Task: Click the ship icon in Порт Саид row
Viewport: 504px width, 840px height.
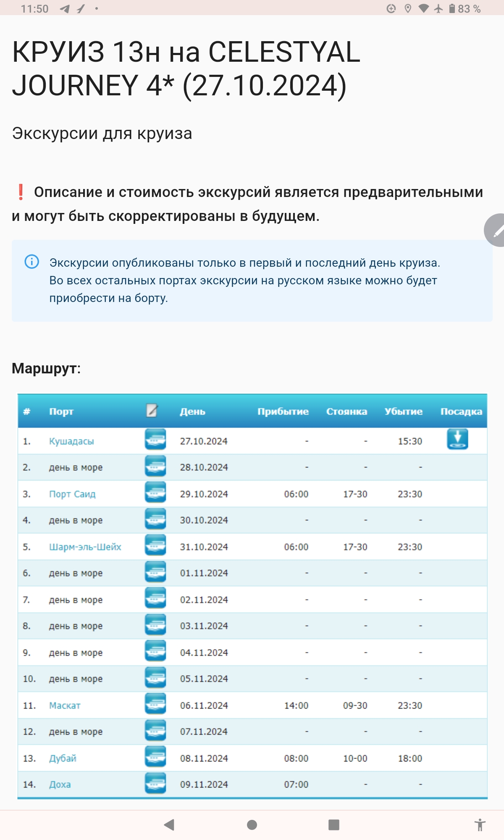Action: point(155,493)
